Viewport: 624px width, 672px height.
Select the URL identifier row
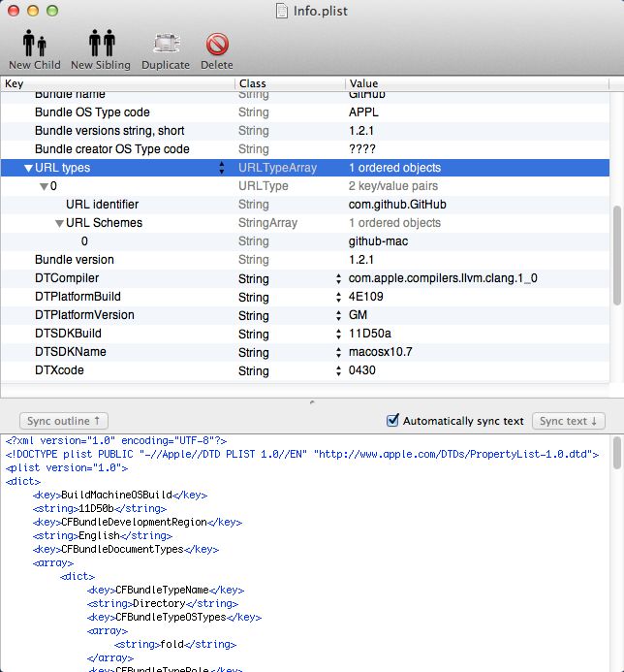pos(305,205)
